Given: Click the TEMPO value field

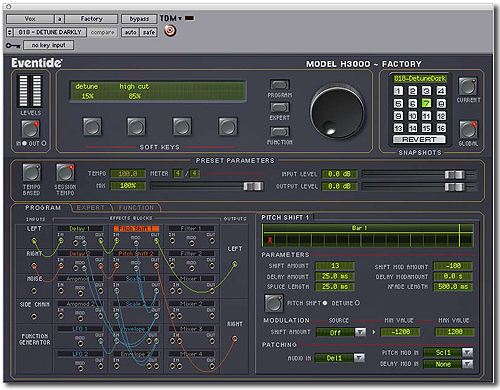Looking at the screenshot, I should pyautogui.click(x=128, y=174).
